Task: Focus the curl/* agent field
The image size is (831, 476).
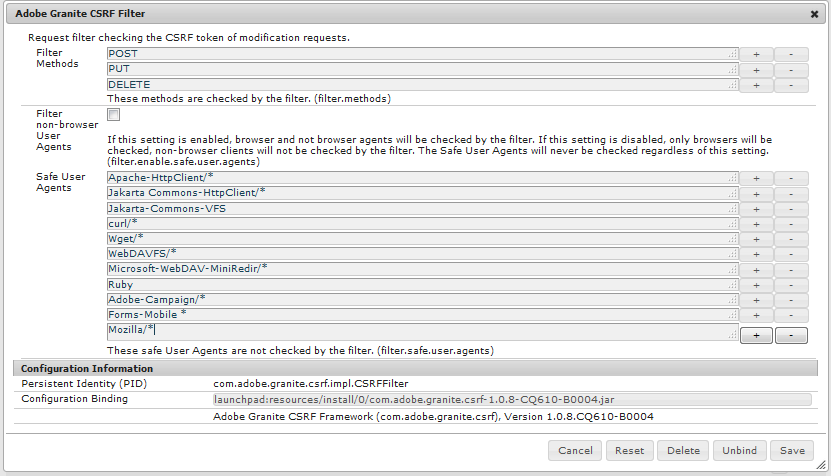Action: (x=422, y=223)
